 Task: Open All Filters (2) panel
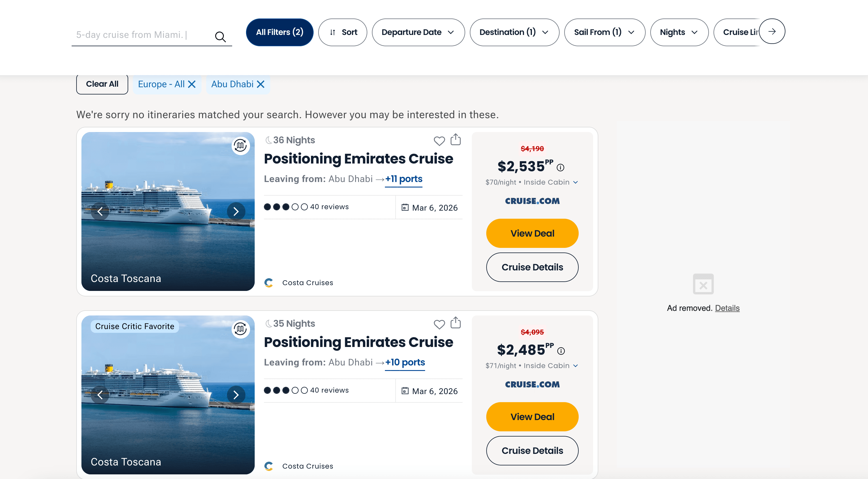(279, 32)
